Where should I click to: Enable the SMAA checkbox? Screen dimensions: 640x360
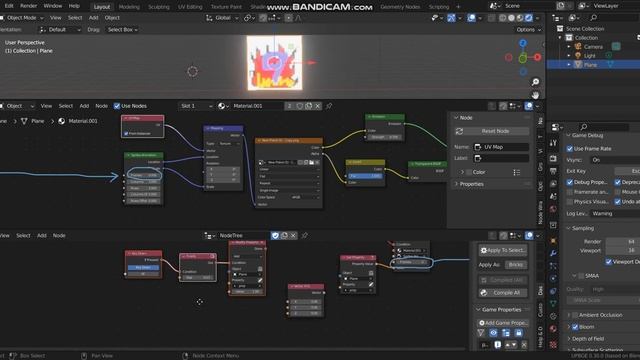pyautogui.click(x=581, y=276)
